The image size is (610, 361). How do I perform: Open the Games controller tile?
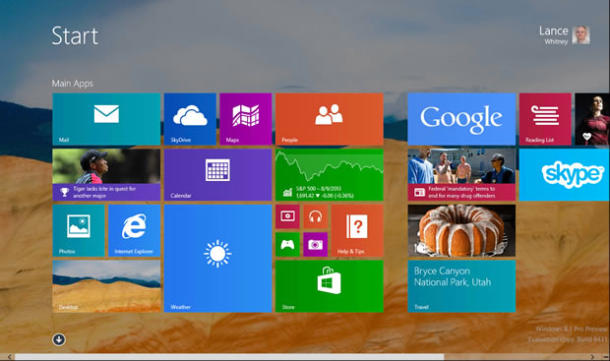click(x=287, y=245)
